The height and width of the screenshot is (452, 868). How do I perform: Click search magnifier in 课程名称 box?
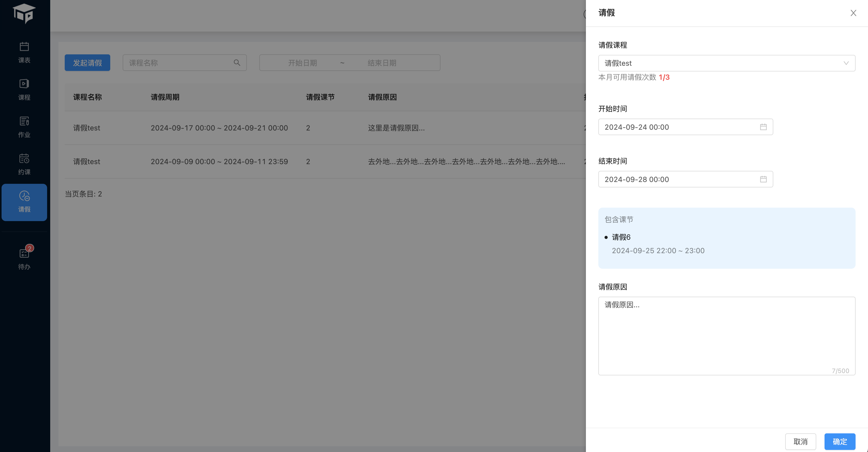[237, 63]
